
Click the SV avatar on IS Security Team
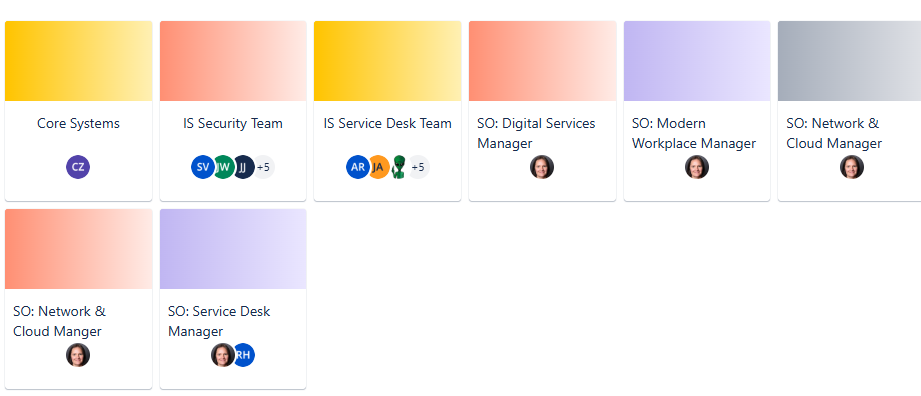click(x=203, y=167)
